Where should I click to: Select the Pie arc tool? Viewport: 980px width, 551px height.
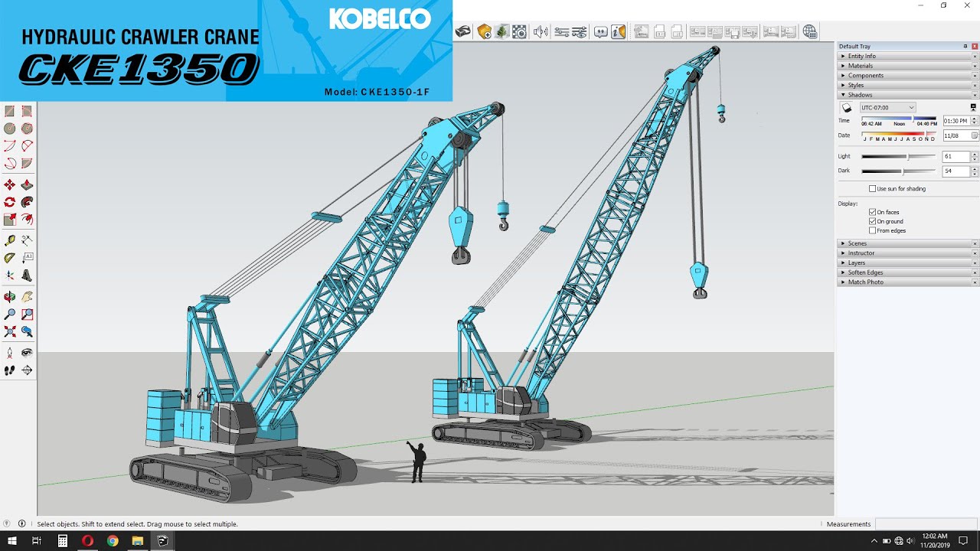[27, 163]
